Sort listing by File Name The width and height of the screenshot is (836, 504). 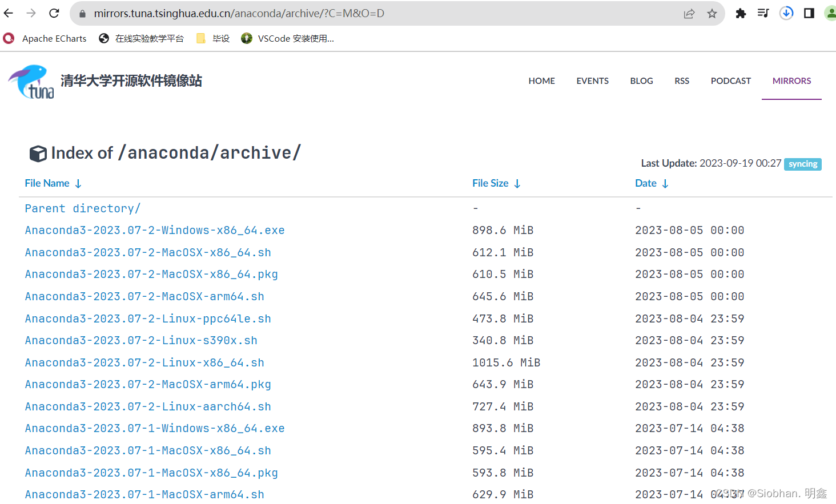53,183
